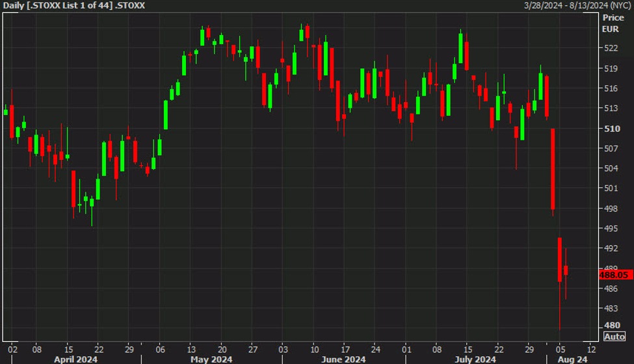Click the 05 date tick above Aug 24
The width and height of the screenshot is (634, 364).
(561, 350)
